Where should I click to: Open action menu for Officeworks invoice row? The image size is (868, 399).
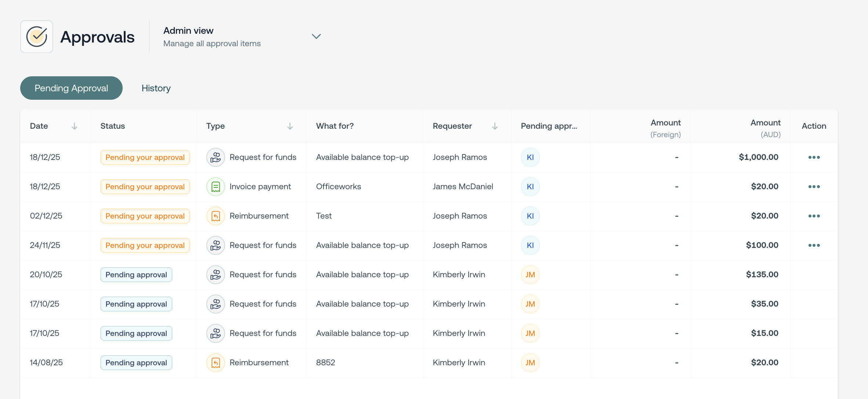[x=814, y=187]
